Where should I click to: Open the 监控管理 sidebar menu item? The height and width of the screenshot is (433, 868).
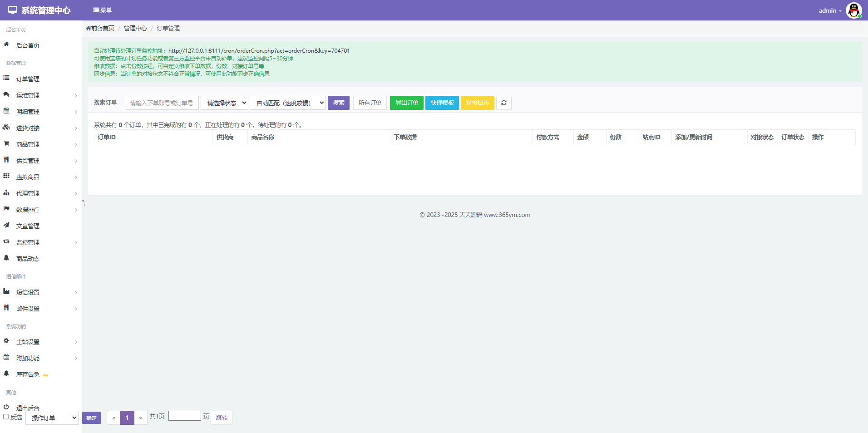41,242
